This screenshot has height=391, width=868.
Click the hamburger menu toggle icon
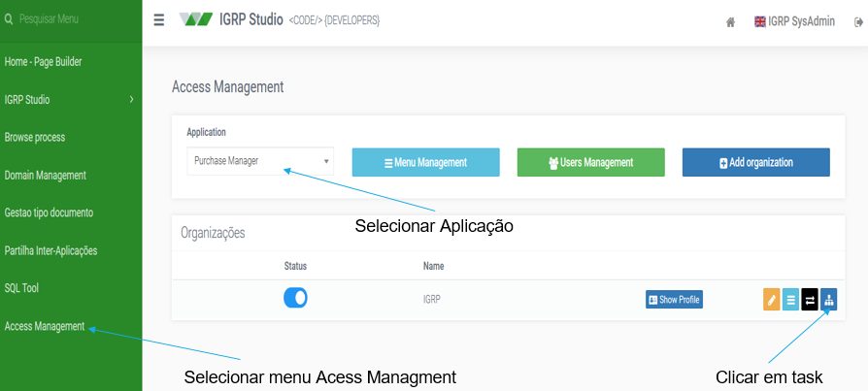coord(159,20)
